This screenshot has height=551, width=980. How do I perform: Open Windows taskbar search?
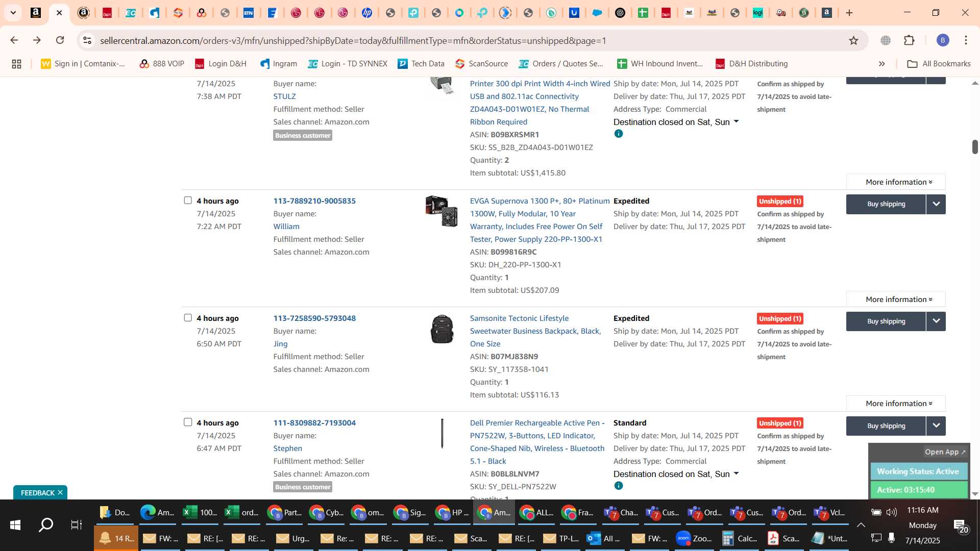(46, 524)
